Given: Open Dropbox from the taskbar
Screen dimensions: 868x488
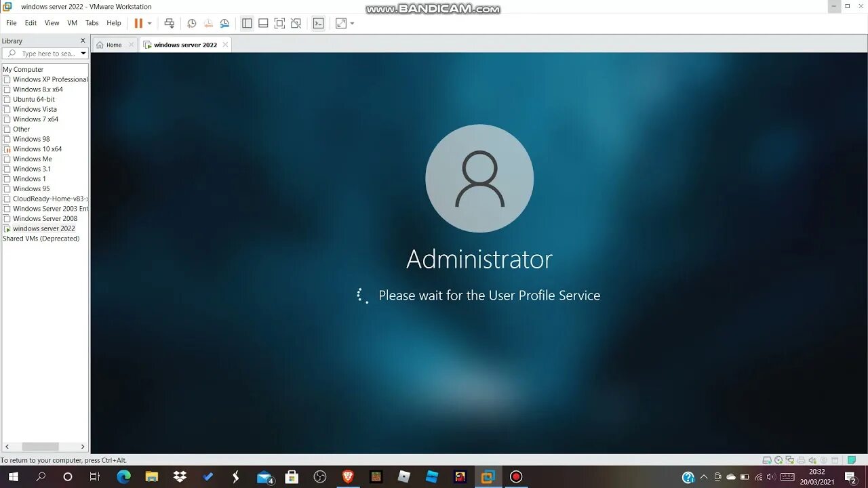Looking at the screenshot, I should pyautogui.click(x=180, y=476).
